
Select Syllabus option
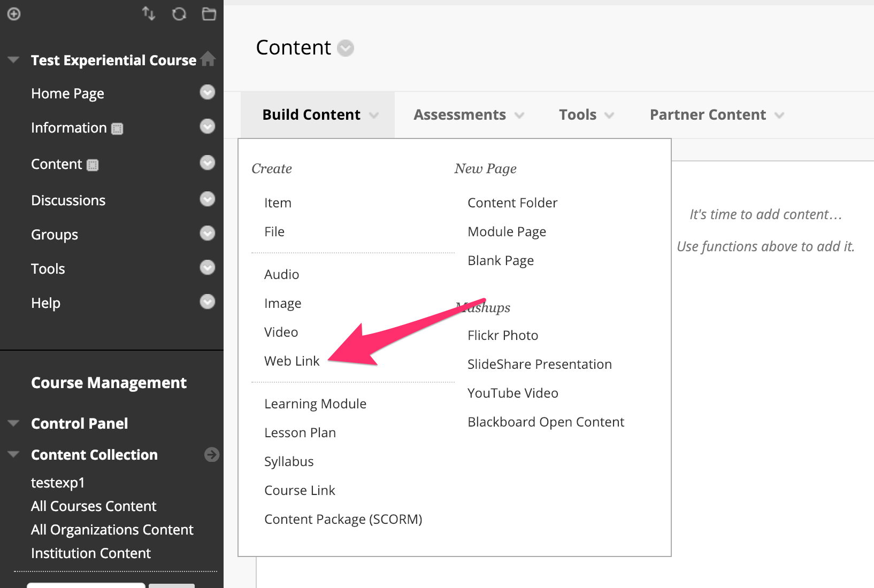(x=289, y=462)
